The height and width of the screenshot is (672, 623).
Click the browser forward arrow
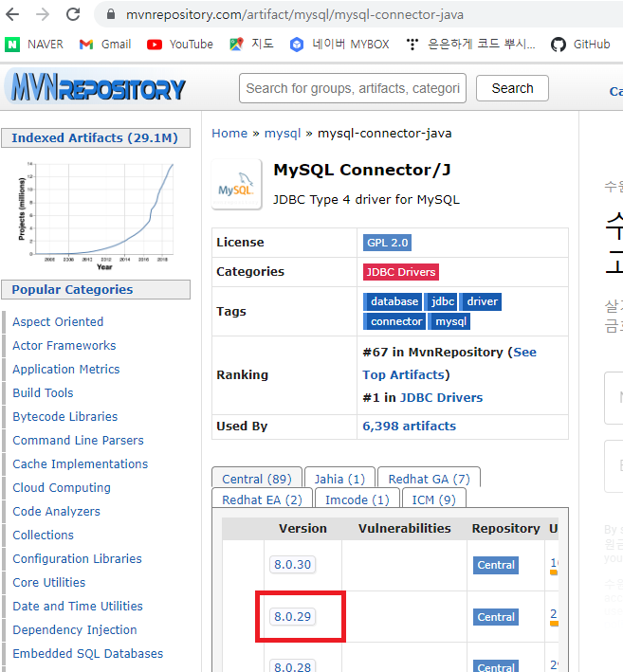point(43,14)
